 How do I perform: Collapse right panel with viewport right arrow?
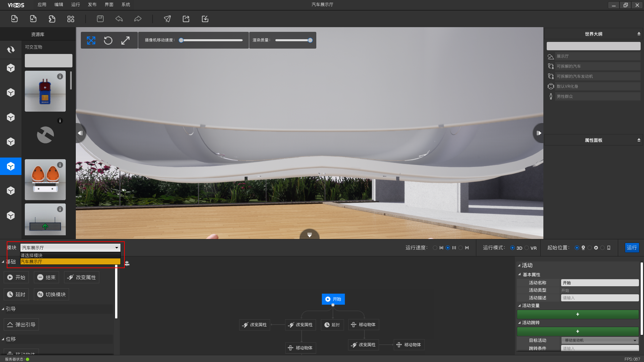click(538, 133)
